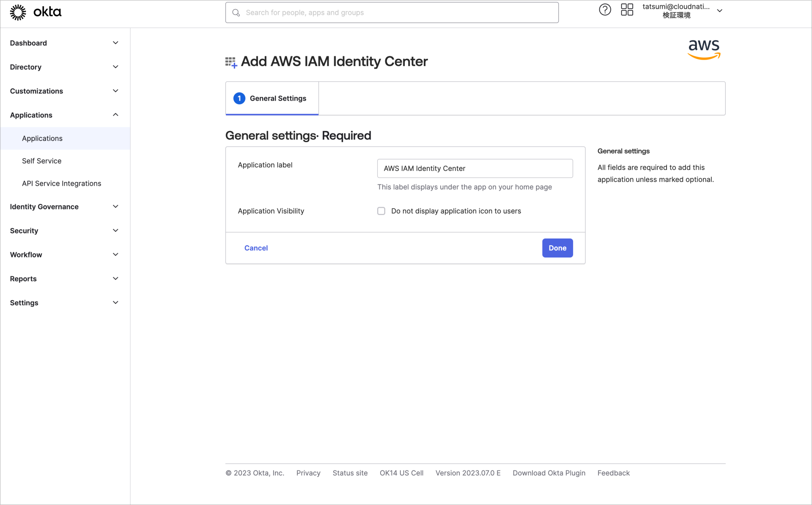Open the apps grid icon

pyautogui.click(x=627, y=9)
